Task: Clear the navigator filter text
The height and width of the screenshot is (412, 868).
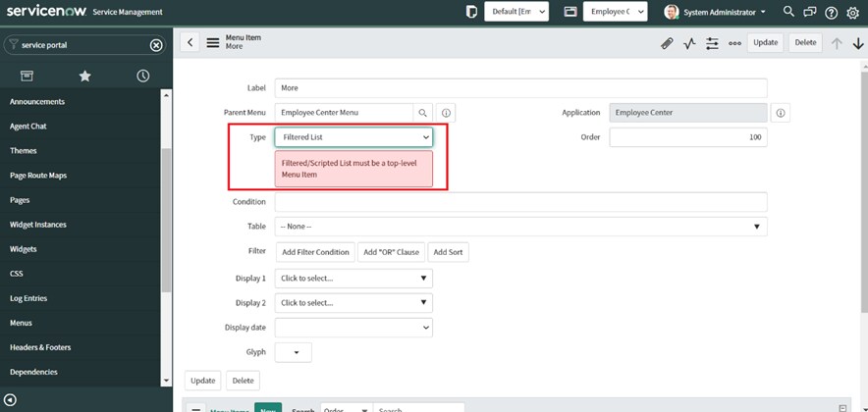Action: click(x=156, y=45)
